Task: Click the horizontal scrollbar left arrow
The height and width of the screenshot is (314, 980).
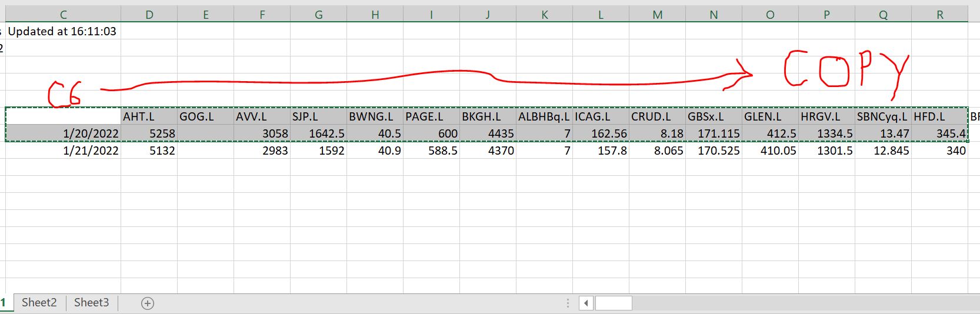Action: 586,303
